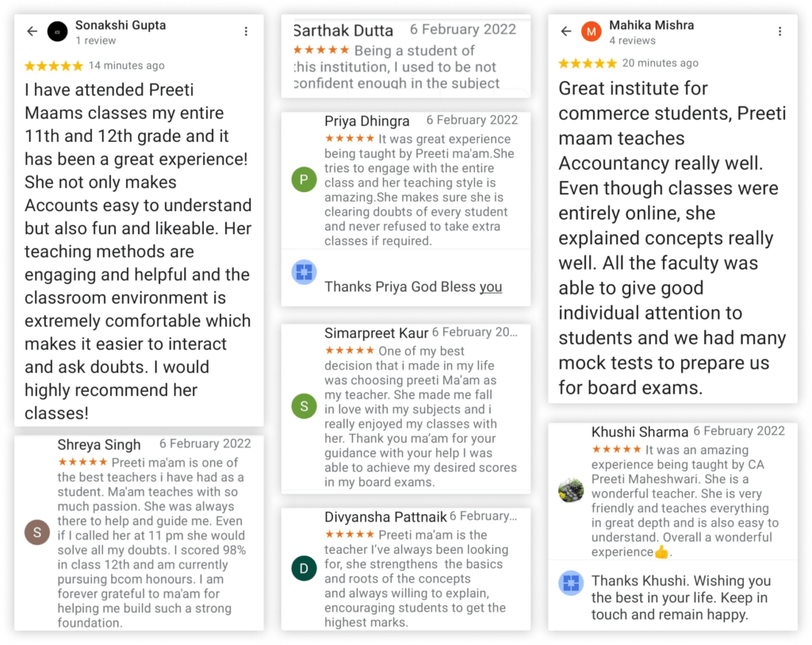This screenshot has height=645, width=812.
Task: Click Priya Dhingra's green P avatar
Action: 304,180
